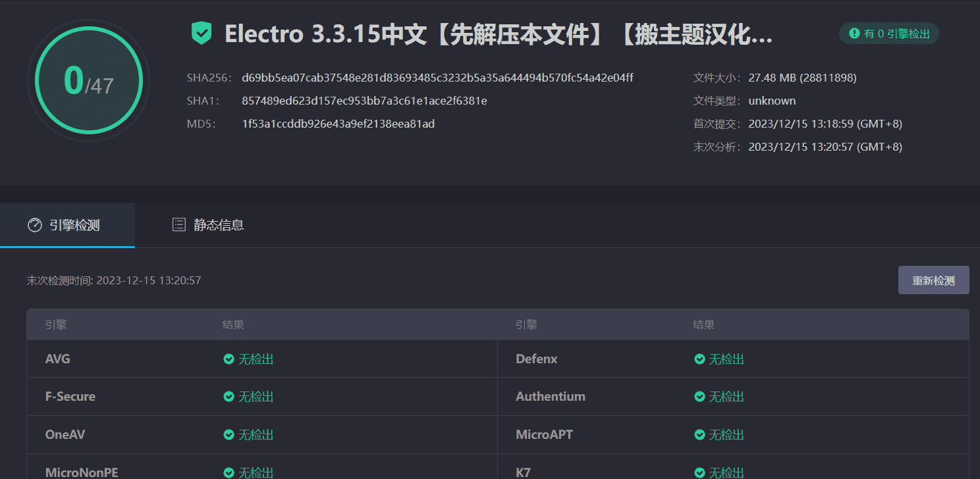Click the green check icon in F-Secure row
This screenshot has width=980, height=479.
point(229,397)
